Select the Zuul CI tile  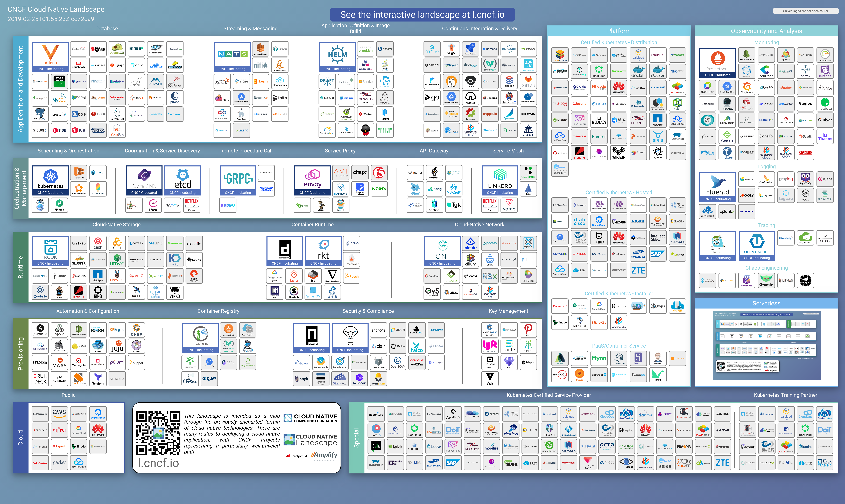[528, 130]
